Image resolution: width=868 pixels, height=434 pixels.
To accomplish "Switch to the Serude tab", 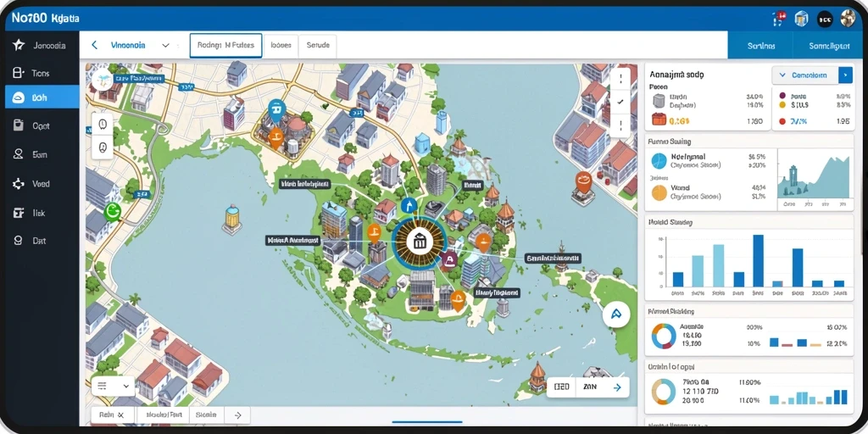I will [318, 46].
